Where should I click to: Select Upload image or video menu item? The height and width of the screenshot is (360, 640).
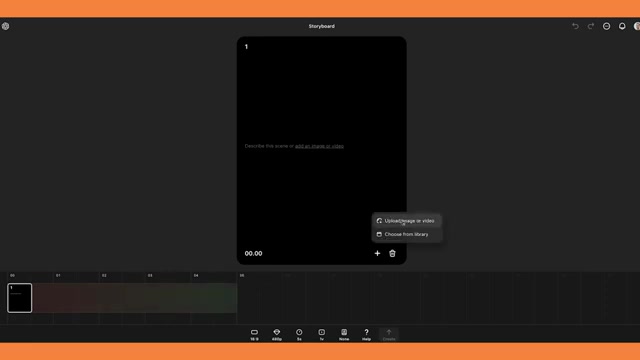[x=407, y=221]
